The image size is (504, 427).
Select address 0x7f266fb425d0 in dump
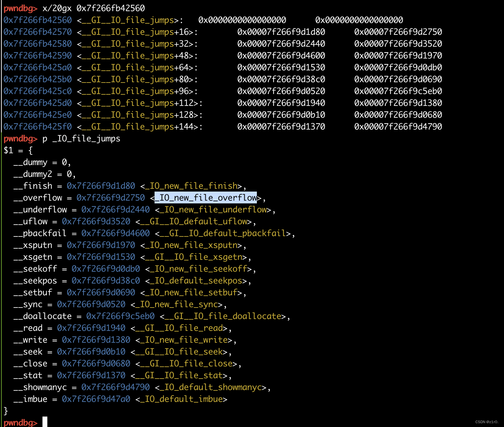click(x=38, y=103)
